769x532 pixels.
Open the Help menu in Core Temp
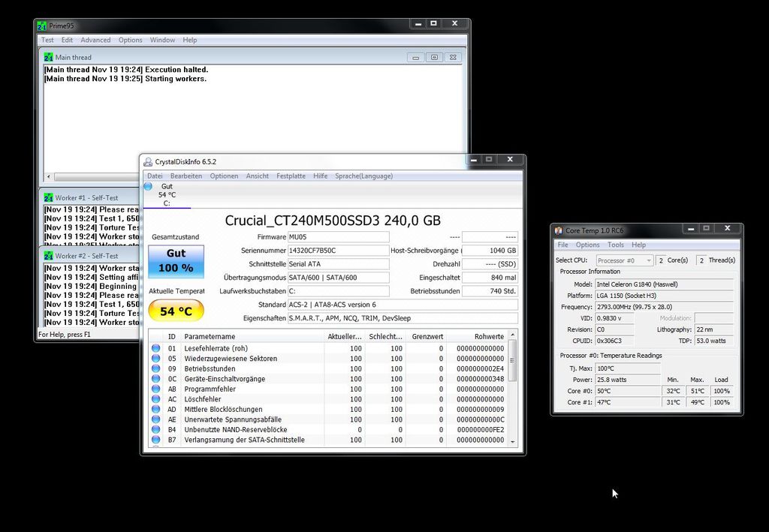(x=638, y=245)
